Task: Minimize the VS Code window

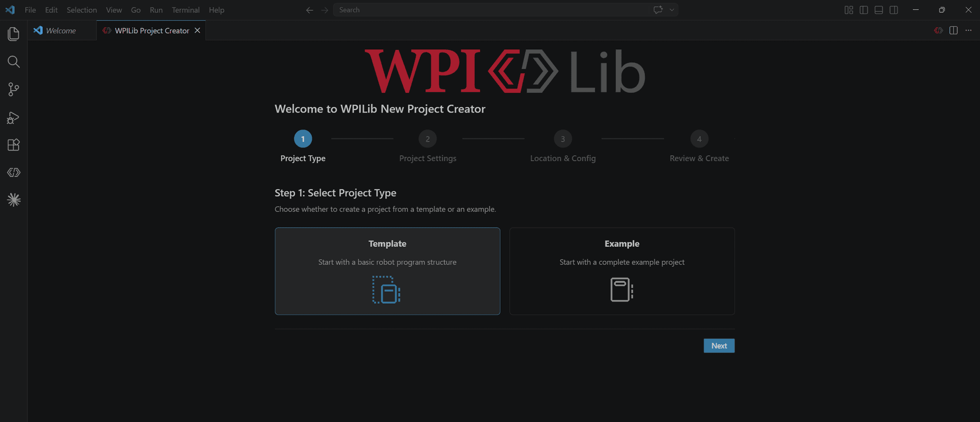Action: coord(916,10)
